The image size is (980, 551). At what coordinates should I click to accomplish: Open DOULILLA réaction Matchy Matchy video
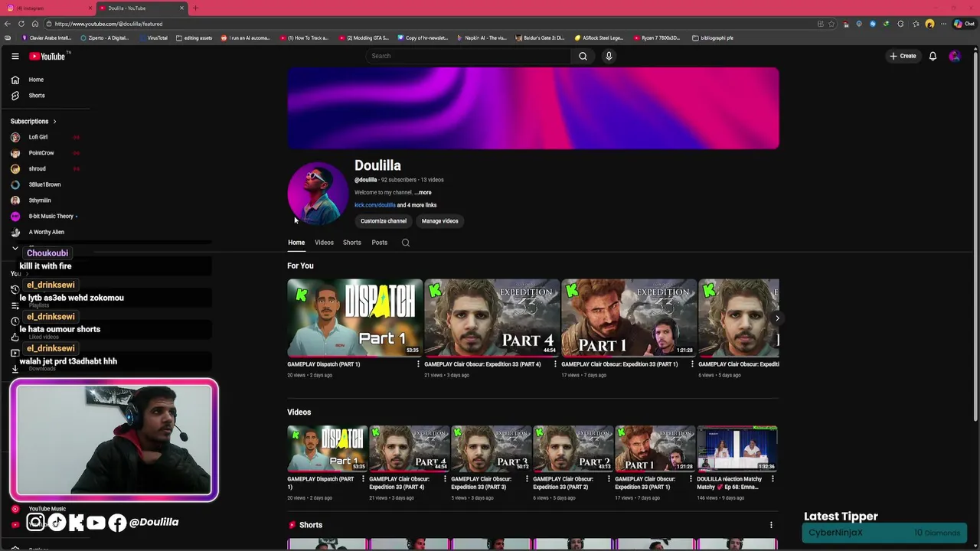(x=737, y=448)
